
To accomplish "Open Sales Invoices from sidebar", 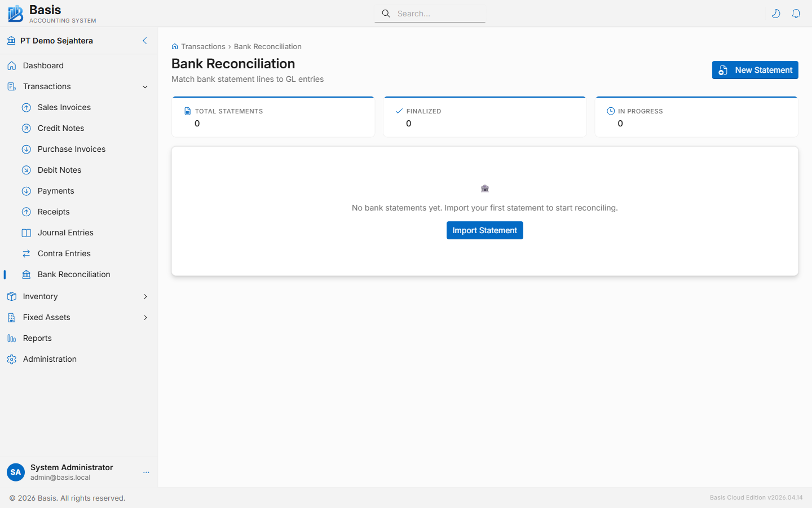I will point(64,107).
